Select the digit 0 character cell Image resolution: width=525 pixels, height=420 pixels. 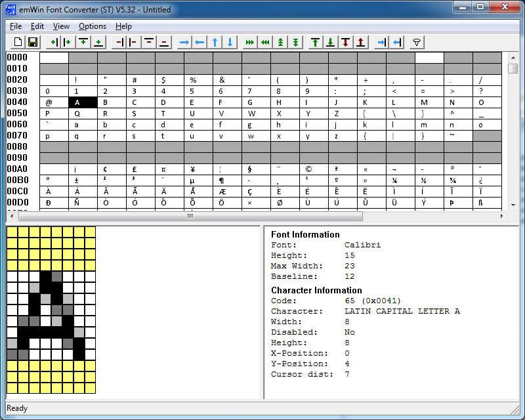pos(54,91)
